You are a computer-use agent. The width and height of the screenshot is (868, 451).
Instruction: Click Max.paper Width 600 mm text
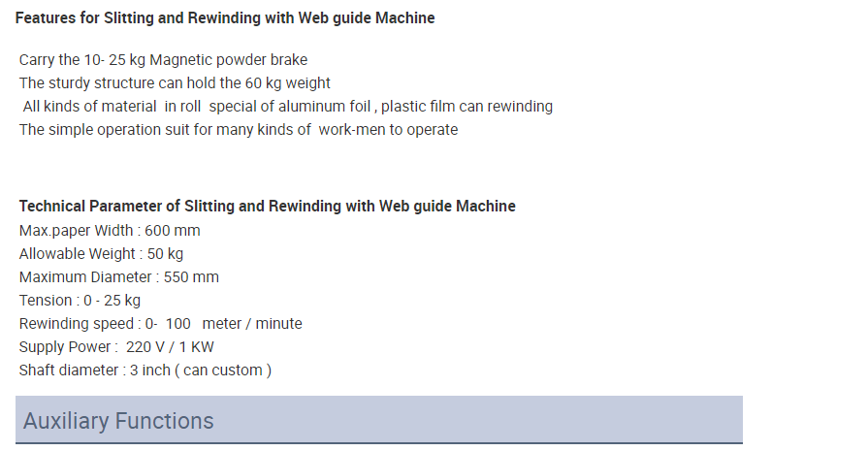[x=110, y=230]
